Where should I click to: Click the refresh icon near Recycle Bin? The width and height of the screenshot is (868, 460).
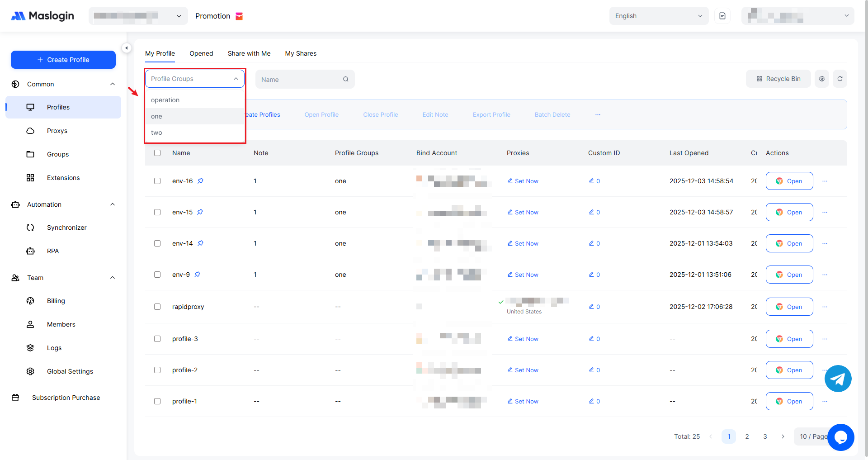pos(840,79)
